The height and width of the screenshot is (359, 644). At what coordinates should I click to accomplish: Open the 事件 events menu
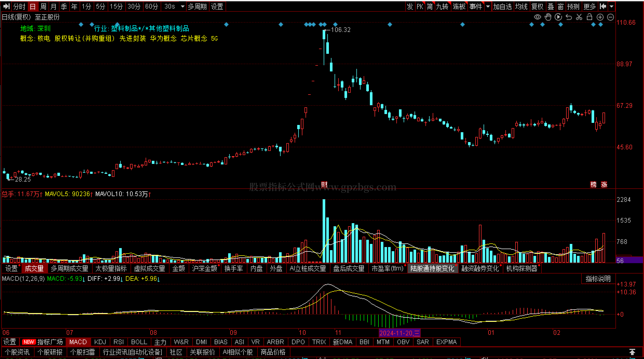click(x=476, y=6)
